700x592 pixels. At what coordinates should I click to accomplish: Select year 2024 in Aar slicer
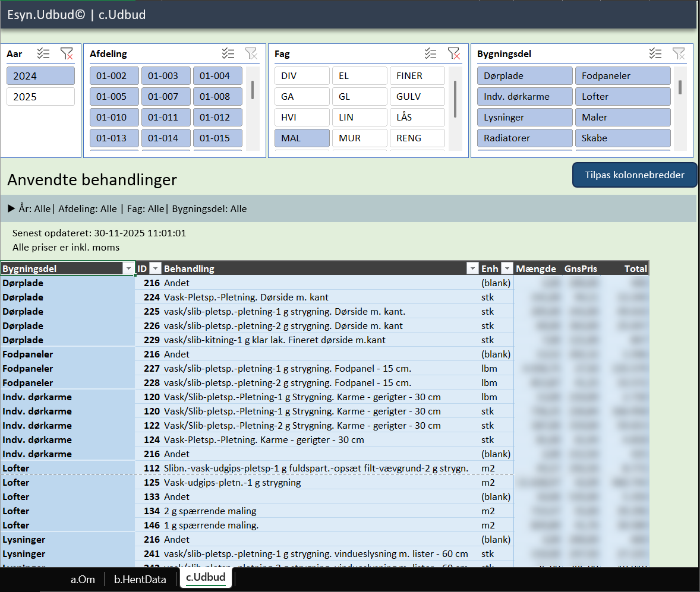point(40,76)
